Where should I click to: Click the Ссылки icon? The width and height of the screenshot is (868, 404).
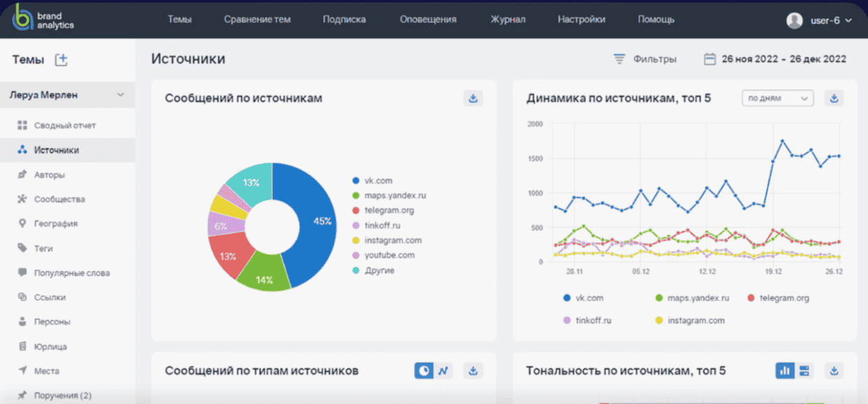(x=22, y=297)
